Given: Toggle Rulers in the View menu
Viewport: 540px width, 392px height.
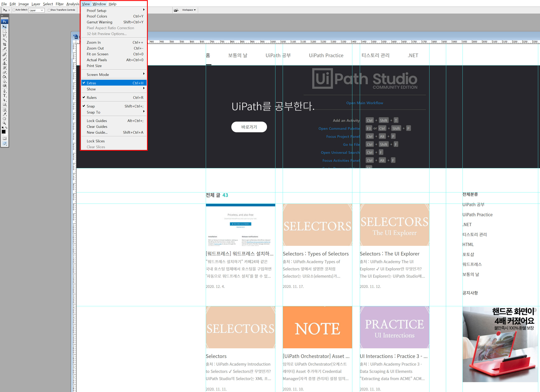Looking at the screenshot, I should (x=114, y=97).
